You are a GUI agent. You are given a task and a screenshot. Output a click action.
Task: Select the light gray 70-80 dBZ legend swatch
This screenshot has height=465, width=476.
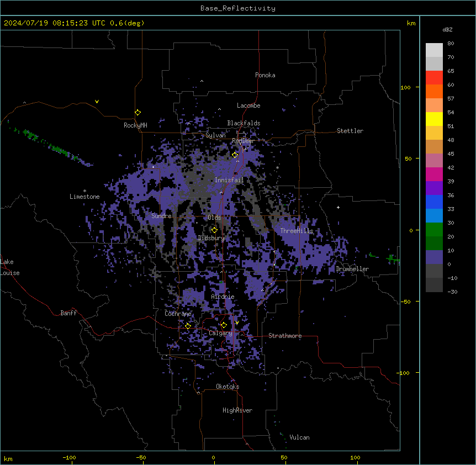pos(434,50)
